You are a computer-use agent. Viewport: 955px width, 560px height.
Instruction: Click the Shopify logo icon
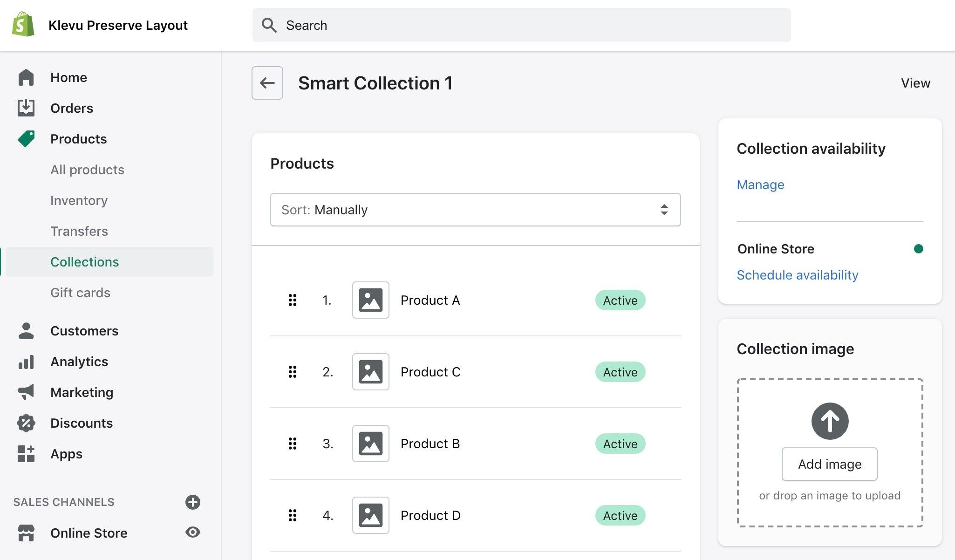tap(23, 25)
